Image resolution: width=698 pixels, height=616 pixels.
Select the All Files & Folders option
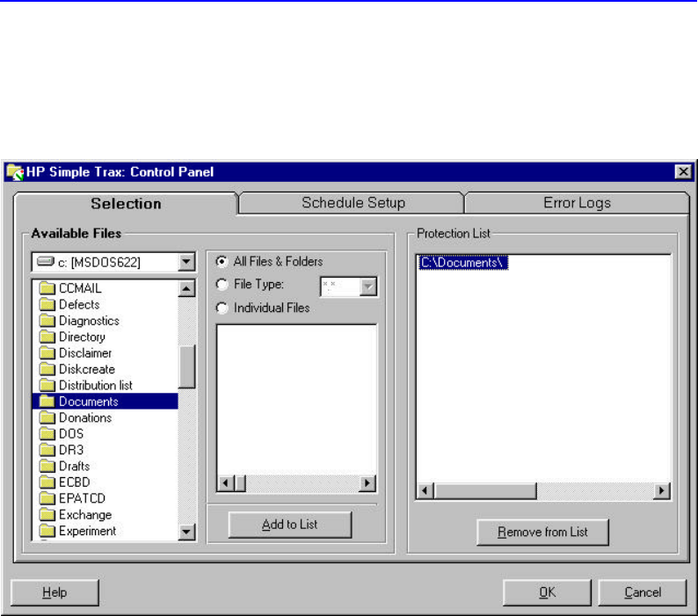tap(222, 262)
